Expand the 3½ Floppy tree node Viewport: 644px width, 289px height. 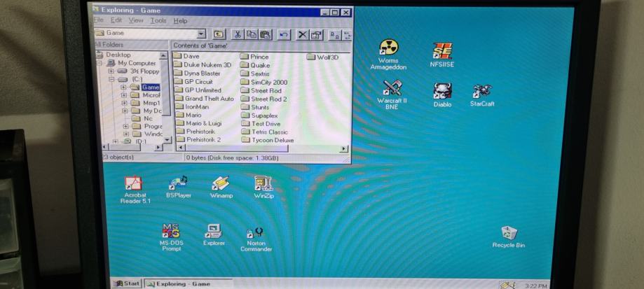point(111,71)
